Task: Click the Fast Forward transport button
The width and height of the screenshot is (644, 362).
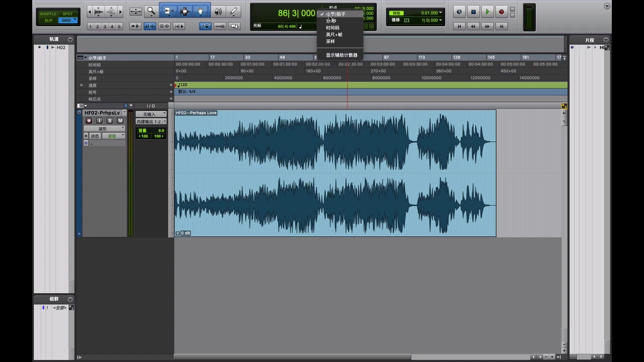Action: coord(487,26)
